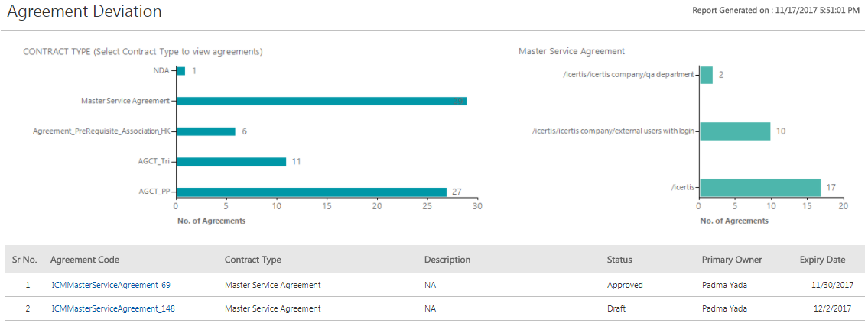Screen dimensions: 868x323
Task: Open ICMMasterServiceAgreement_148 agreement link
Action: 112,308
